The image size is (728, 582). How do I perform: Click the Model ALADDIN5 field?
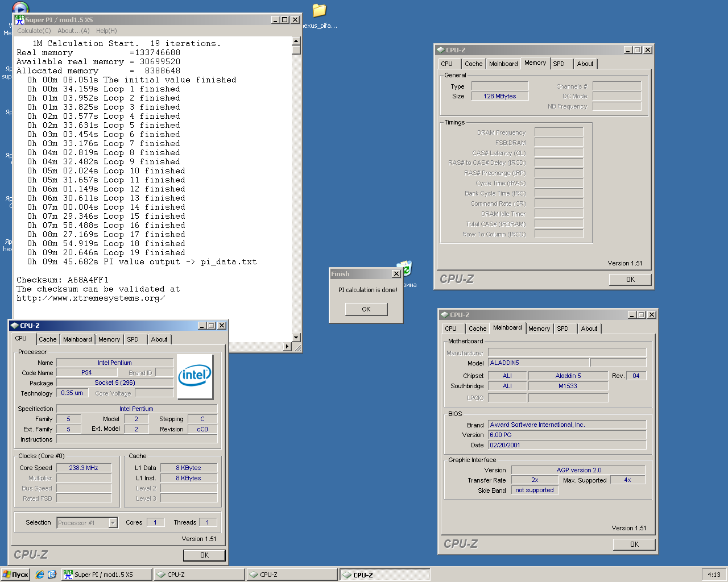[x=539, y=363]
